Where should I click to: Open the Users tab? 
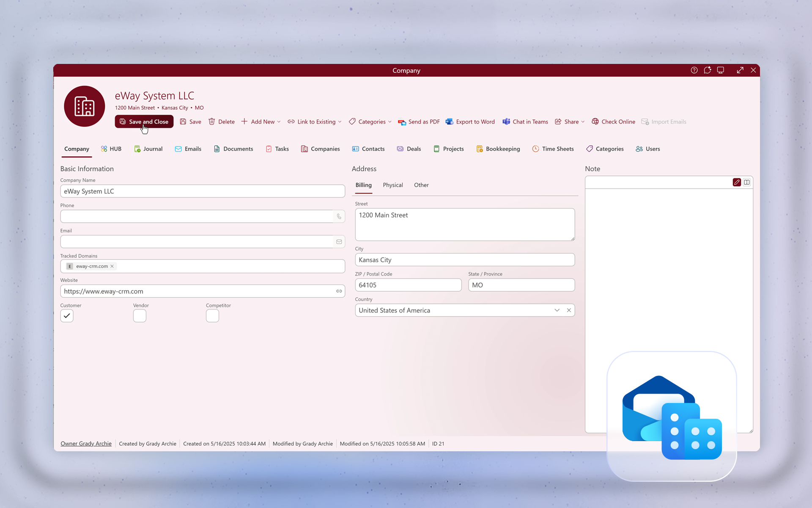(648, 149)
